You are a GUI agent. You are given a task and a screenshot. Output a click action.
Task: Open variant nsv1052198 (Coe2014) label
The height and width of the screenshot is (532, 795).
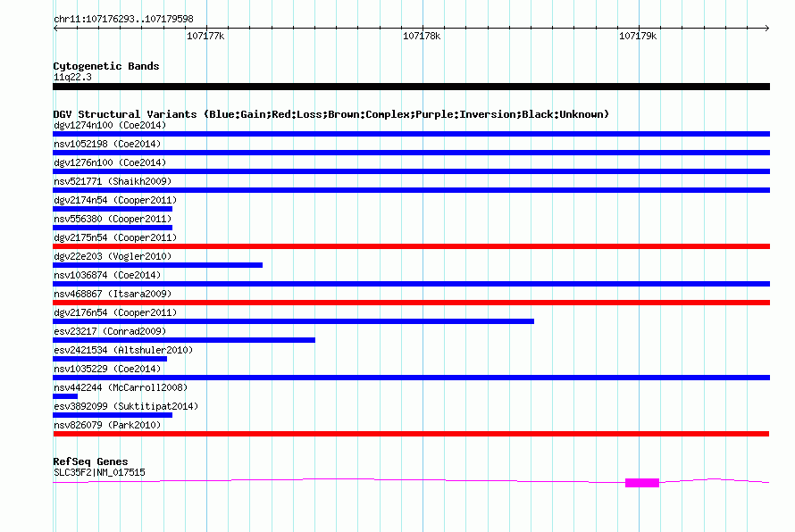point(107,144)
